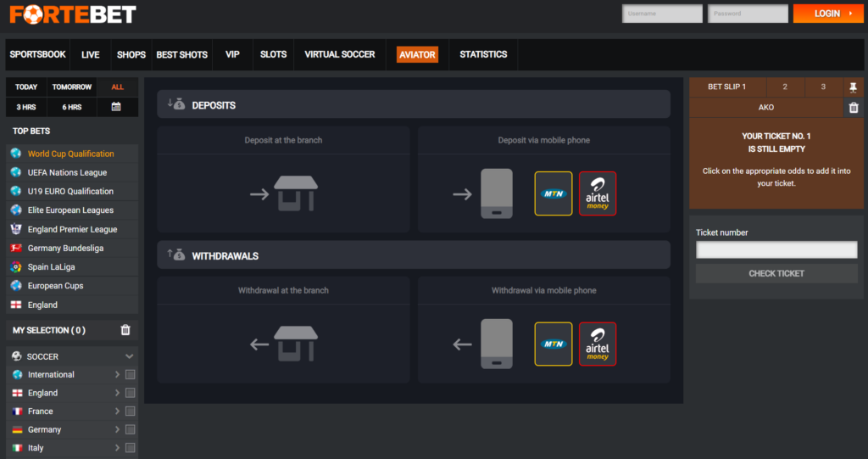
Task: Focus the Username field
Action: 662,14
